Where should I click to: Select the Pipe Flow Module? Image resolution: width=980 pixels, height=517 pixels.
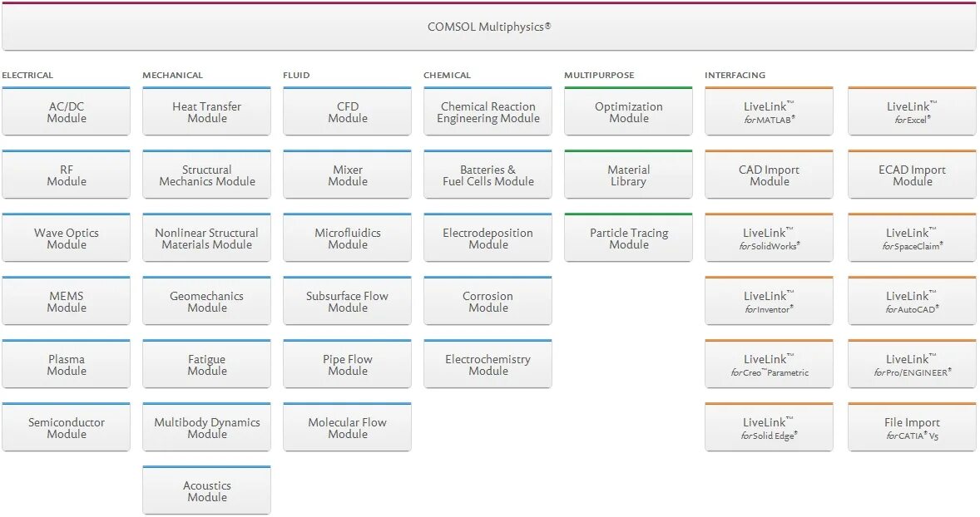tap(348, 363)
